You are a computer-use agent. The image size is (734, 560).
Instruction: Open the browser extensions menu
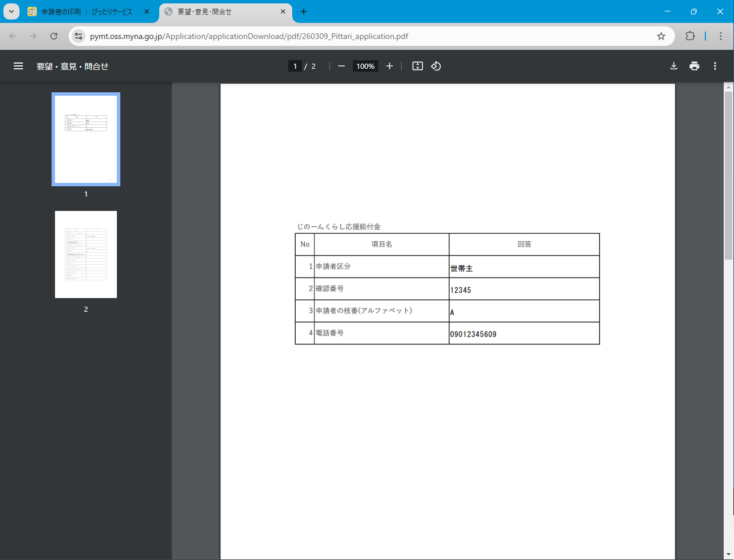(x=690, y=36)
